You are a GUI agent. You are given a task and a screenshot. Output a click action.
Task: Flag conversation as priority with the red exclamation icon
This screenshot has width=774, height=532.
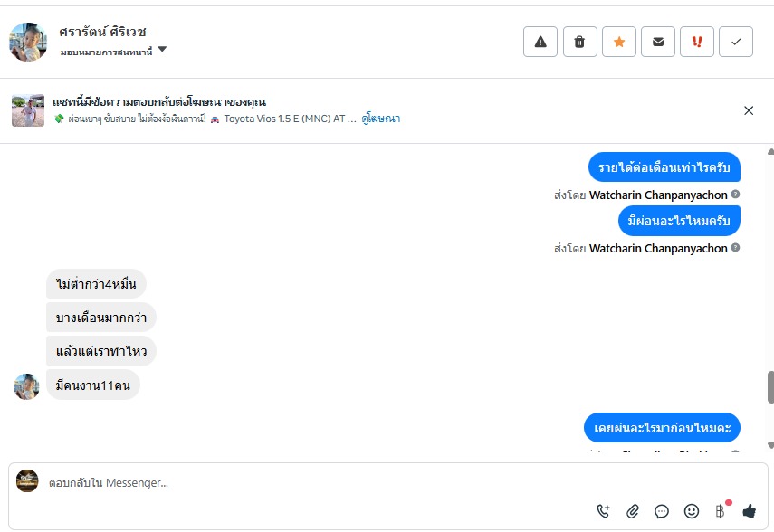coord(697,42)
